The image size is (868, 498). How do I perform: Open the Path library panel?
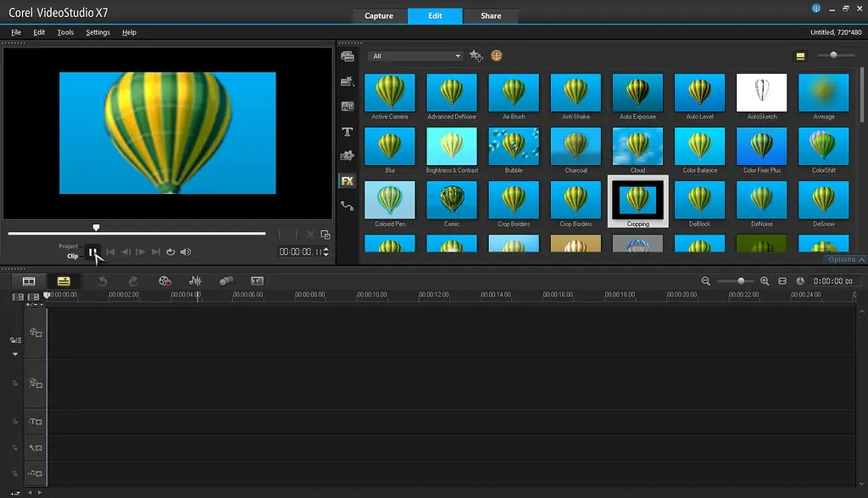coord(347,206)
